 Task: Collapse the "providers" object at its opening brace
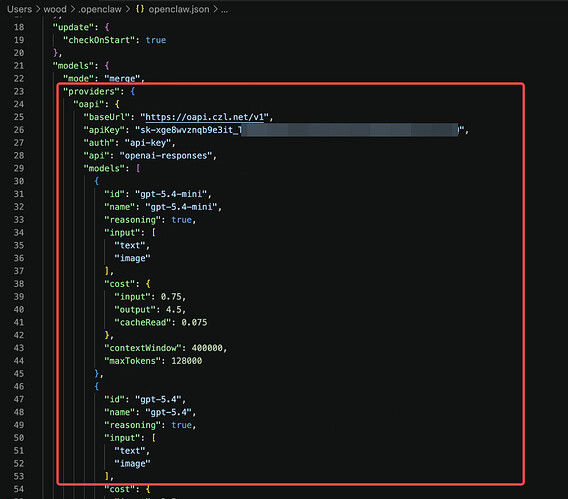coord(133,91)
